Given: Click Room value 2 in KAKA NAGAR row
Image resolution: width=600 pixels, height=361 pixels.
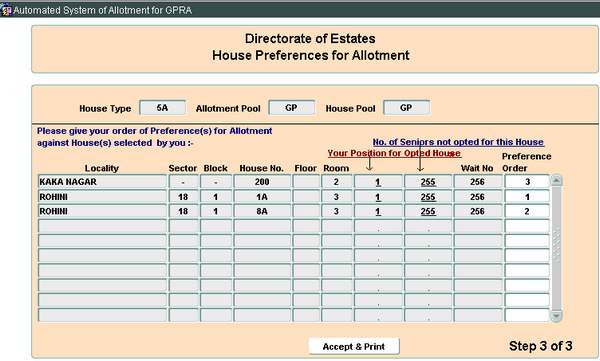Looking at the screenshot, I should click(x=336, y=181).
